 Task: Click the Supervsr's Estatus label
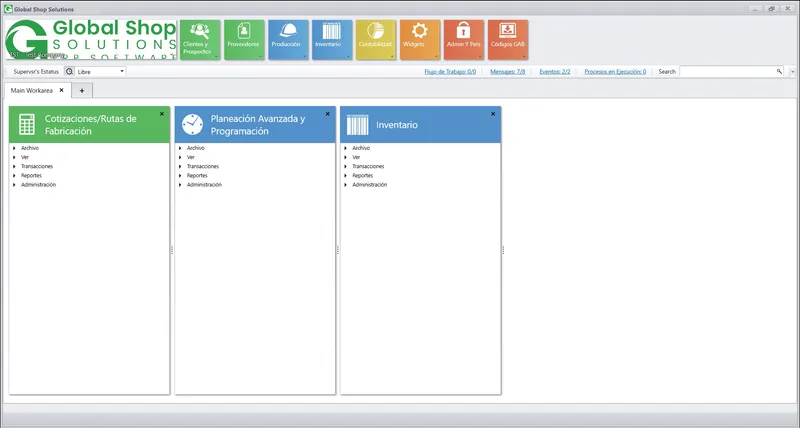[x=36, y=72]
